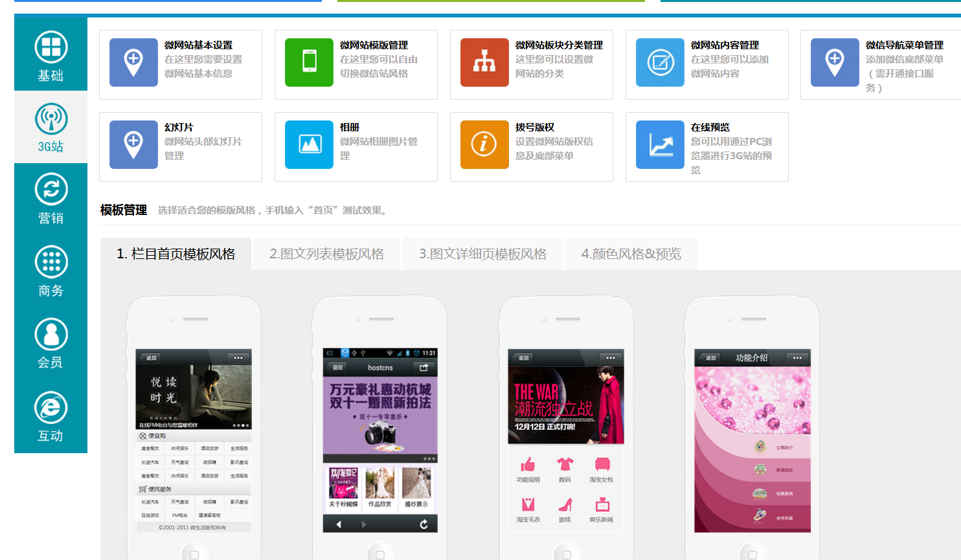
Task: Go to the 会员 sidebar section
Action: pyautogui.click(x=51, y=344)
